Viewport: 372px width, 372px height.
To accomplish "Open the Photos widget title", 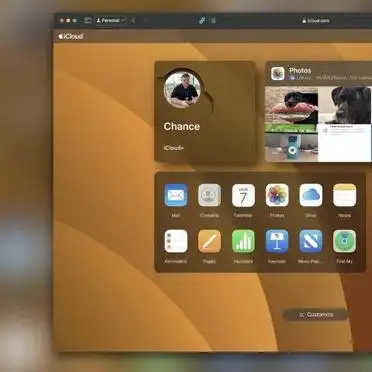I will click(300, 70).
